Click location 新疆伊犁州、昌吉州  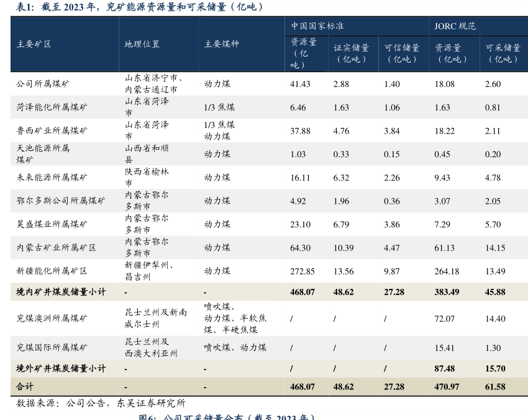(149, 271)
